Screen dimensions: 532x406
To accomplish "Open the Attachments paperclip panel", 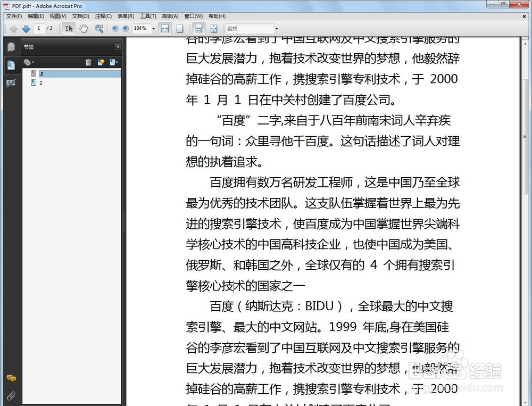I will (11, 396).
